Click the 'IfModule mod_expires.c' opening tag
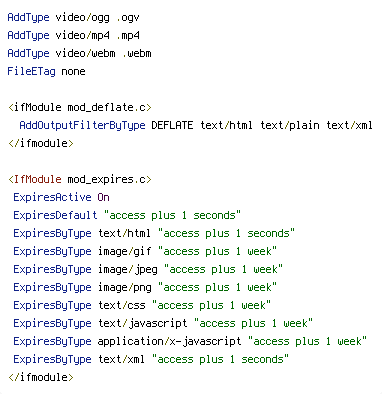This screenshot has width=382, height=394. tap(80, 179)
